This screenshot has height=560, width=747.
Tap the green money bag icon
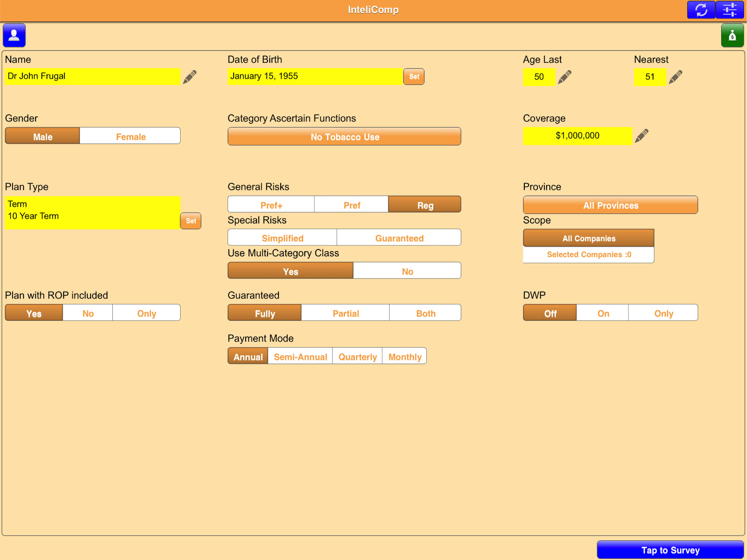click(732, 35)
